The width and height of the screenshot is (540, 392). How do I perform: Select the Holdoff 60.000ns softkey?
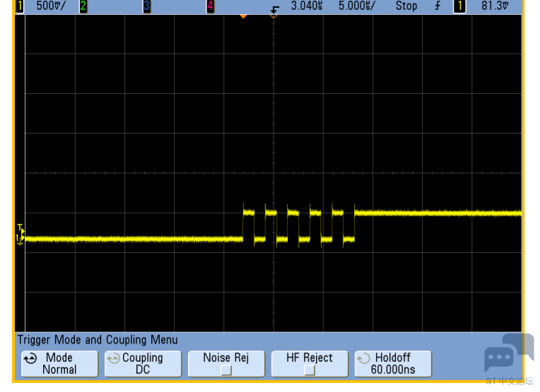(x=393, y=364)
